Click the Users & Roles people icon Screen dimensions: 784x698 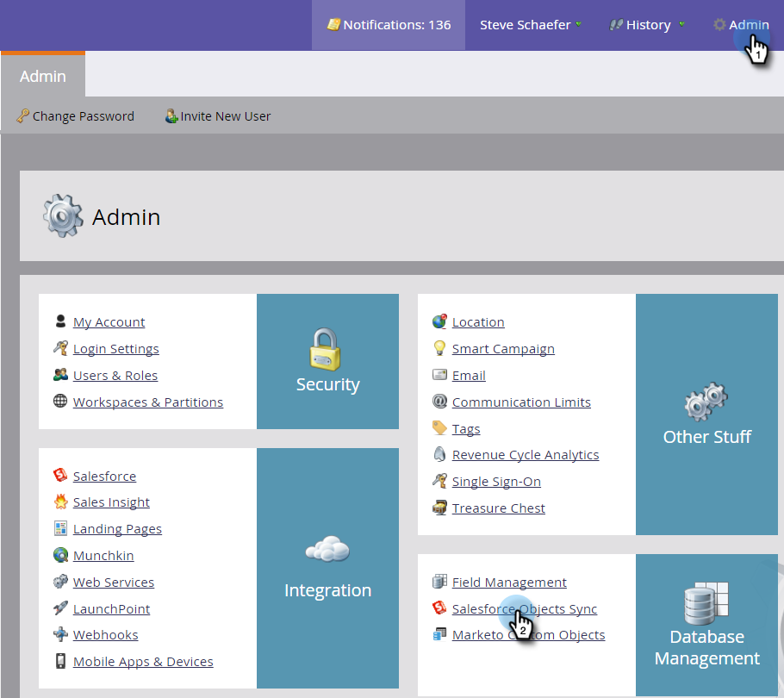coord(60,375)
